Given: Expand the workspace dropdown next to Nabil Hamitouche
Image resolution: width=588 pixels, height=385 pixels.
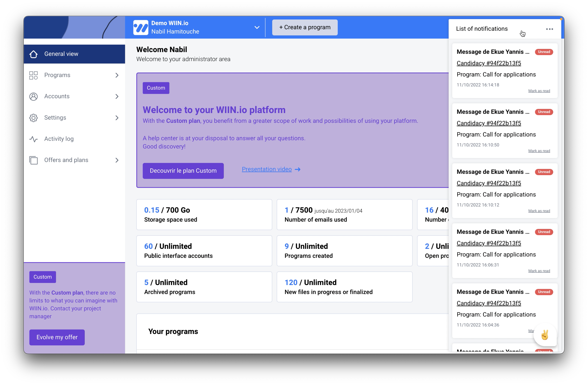Looking at the screenshot, I should coord(257,27).
